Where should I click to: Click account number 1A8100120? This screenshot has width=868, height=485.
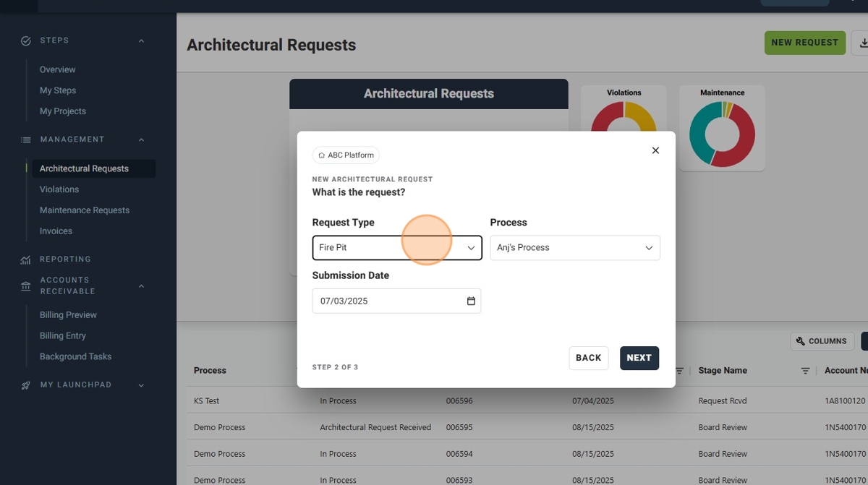click(x=845, y=401)
